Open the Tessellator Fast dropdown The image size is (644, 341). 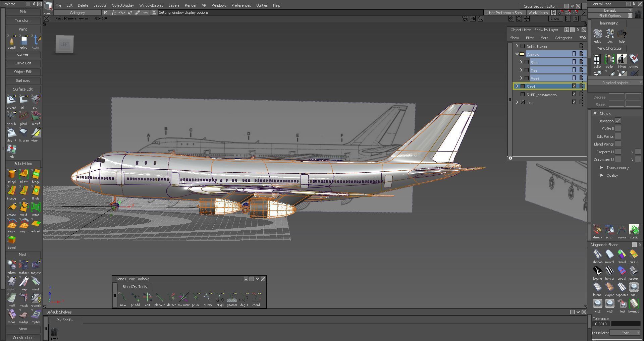[x=625, y=333]
